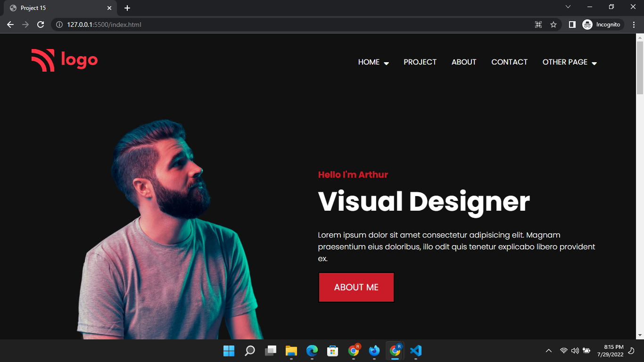Launch Microsoft Edge from taskbar
Screen dimensions: 644x362
[312, 351]
